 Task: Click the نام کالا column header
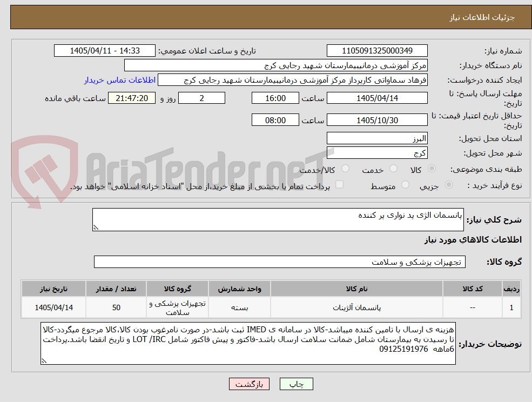pos(356,289)
